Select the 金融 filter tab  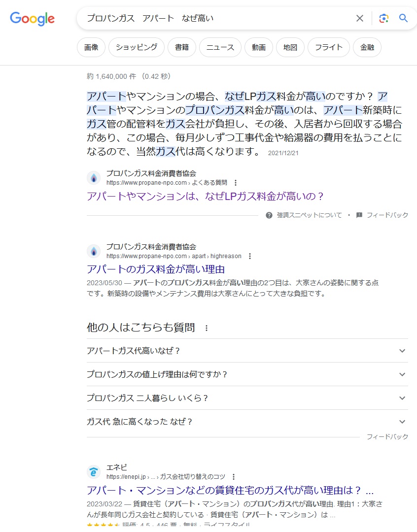point(367,47)
